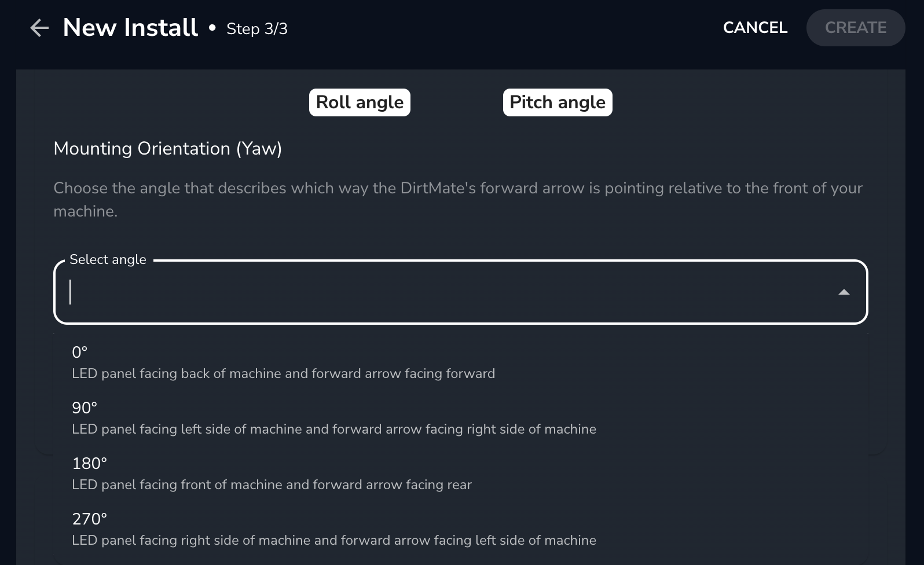Screen dimensions: 924x565
Task: Choose the 0° yaw option
Action: click(80, 352)
